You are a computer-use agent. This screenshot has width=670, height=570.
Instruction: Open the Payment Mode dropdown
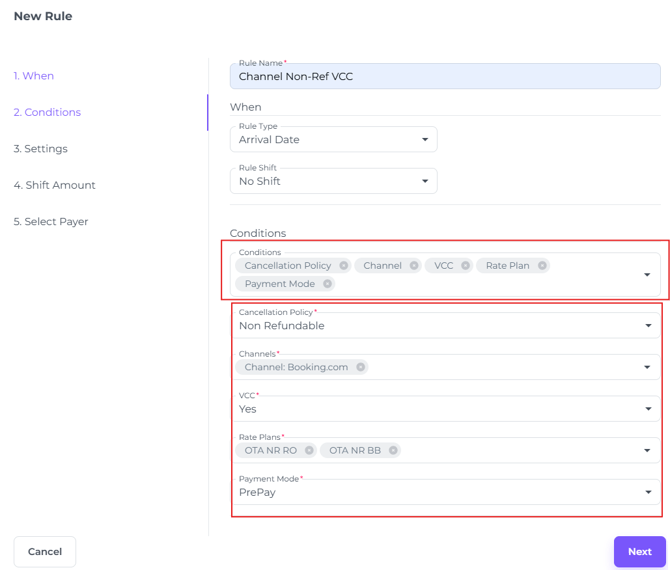pos(445,492)
